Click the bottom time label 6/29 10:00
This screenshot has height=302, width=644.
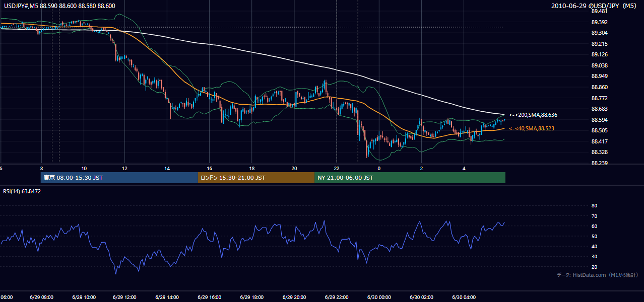click(84, 297)
